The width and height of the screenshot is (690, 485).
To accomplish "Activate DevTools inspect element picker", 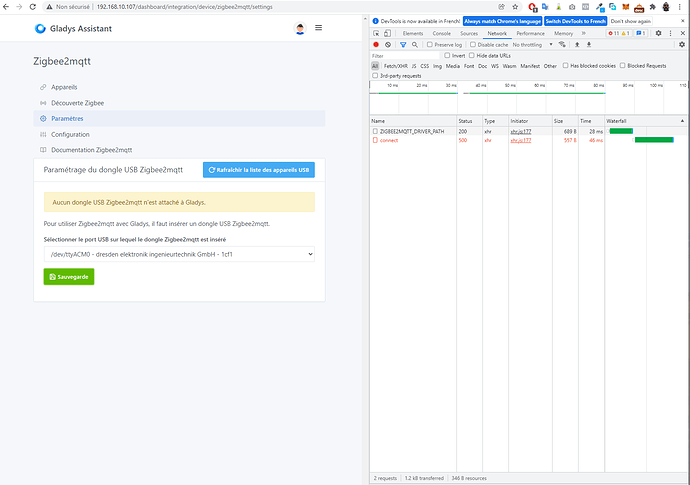I will (x=376, y=33).
